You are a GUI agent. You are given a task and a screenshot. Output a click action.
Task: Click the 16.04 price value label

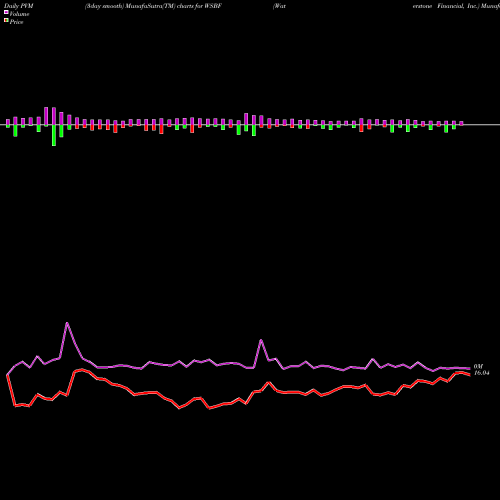(482, 373)
